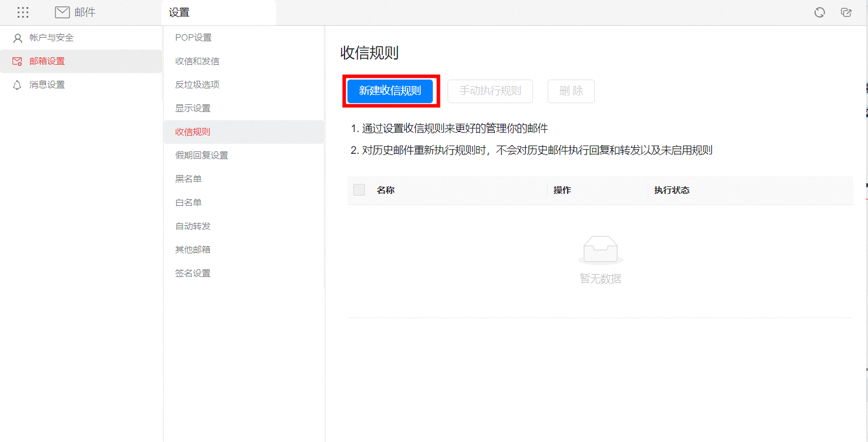Switch to the 设置 tab
Image resolution: width=868 pixels, height=442 pixels.
(218, 12)
